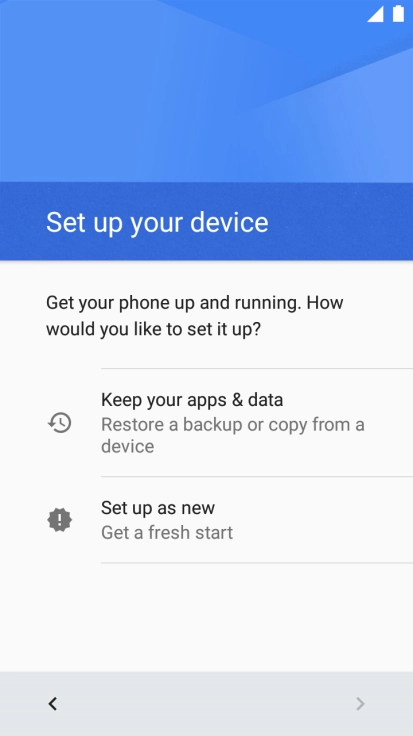Tap the empty white area below the options
Image resolution: width=413 pixels, height=736 pixels.
tap(206, 617)
